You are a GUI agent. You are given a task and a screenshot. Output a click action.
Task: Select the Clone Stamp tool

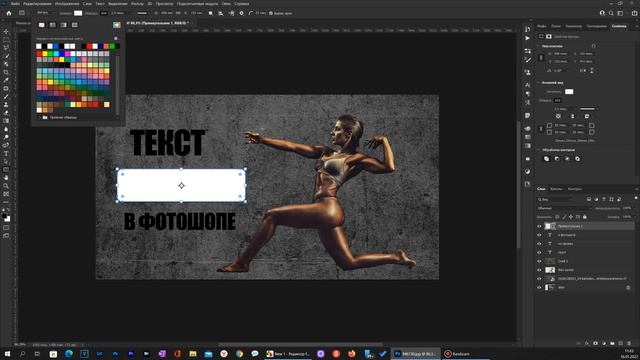click(x=6, y=105)
